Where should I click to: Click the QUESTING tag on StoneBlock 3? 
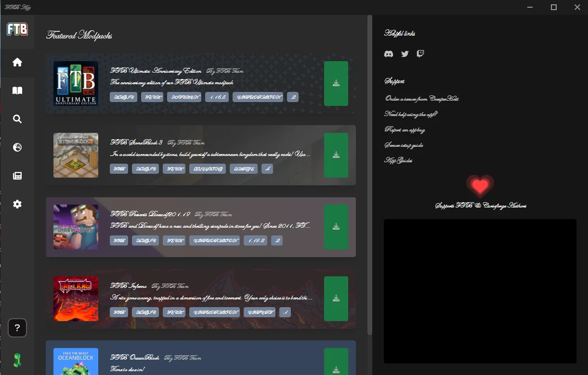pos(208,169)
